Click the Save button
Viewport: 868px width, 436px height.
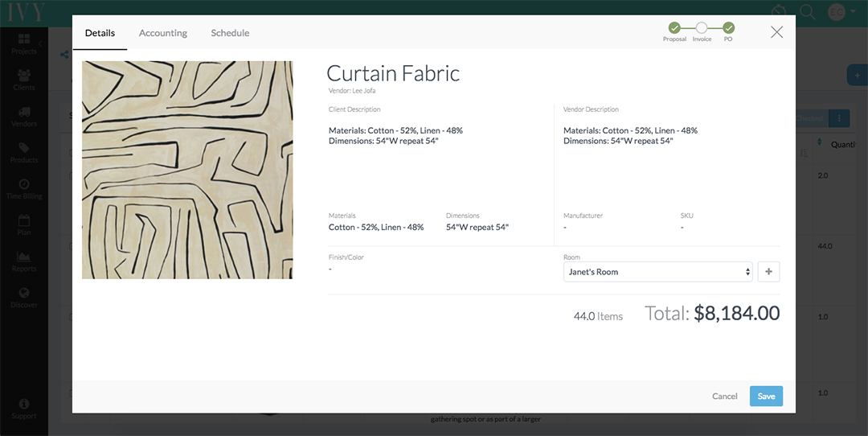(766, 396)
